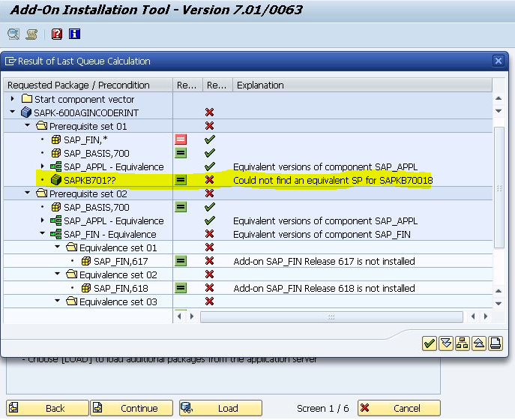The height and width of the screenshot is (420, 515).
Task: Expand the Start component vector node
Action: 13,98
